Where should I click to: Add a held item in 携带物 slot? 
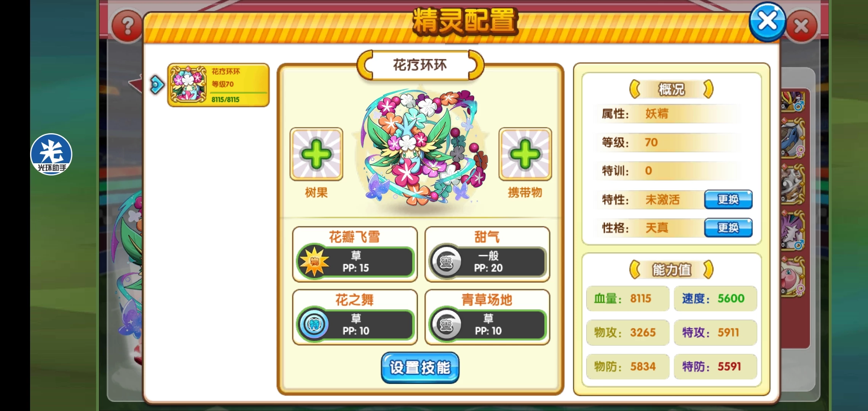pos(525,154)
